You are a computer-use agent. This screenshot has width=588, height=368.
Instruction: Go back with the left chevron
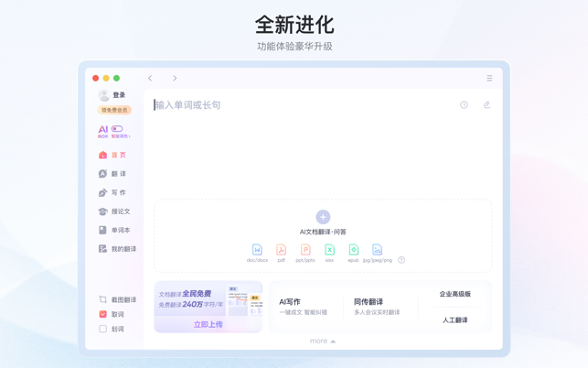pyautogui.click(x=150, y=79)
